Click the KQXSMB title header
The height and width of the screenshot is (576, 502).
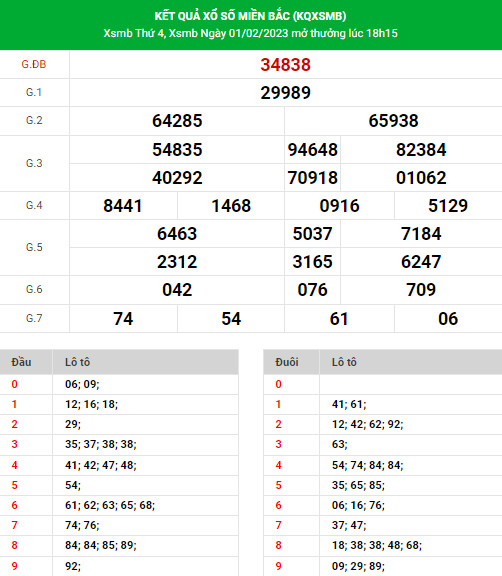pos(250,16)
